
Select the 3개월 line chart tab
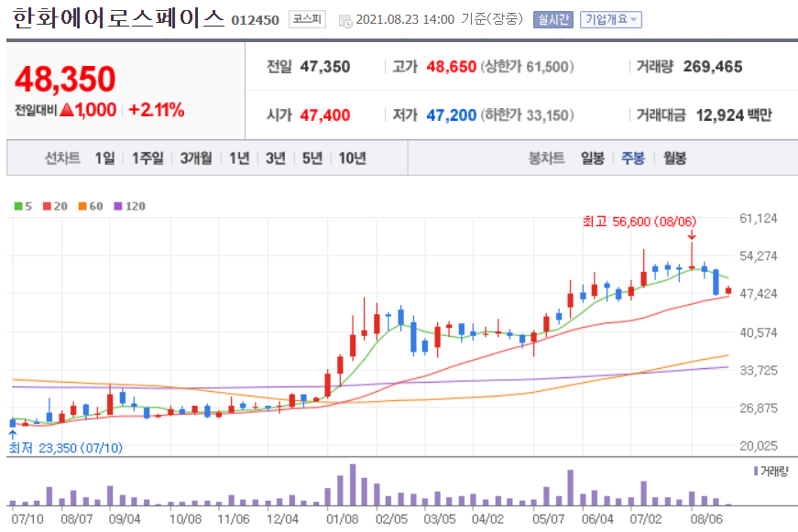(x=196, y=158)
